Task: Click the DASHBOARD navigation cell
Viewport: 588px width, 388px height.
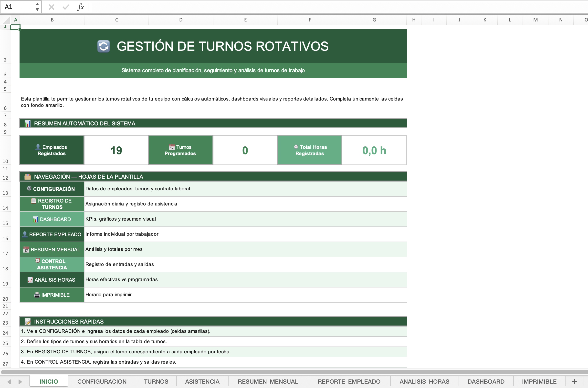Action: point(52,219)
